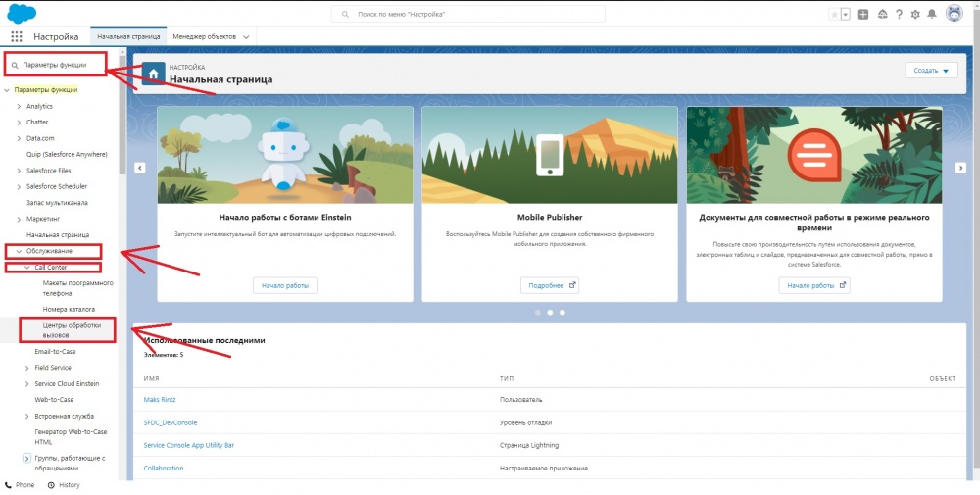Image resolution: width=980 pixels, height=495 pixels.
Task: Expand the Встроенная служба node
Action: pos(26,417)
